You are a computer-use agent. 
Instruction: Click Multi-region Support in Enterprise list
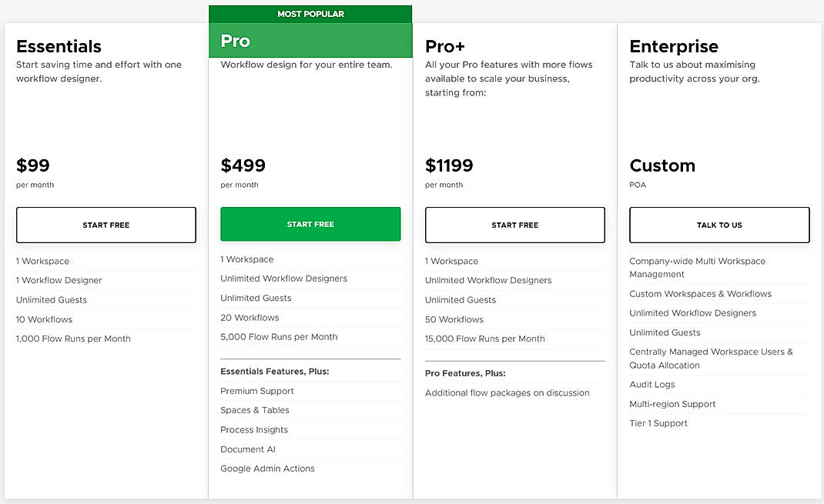(x=672, y=404)
